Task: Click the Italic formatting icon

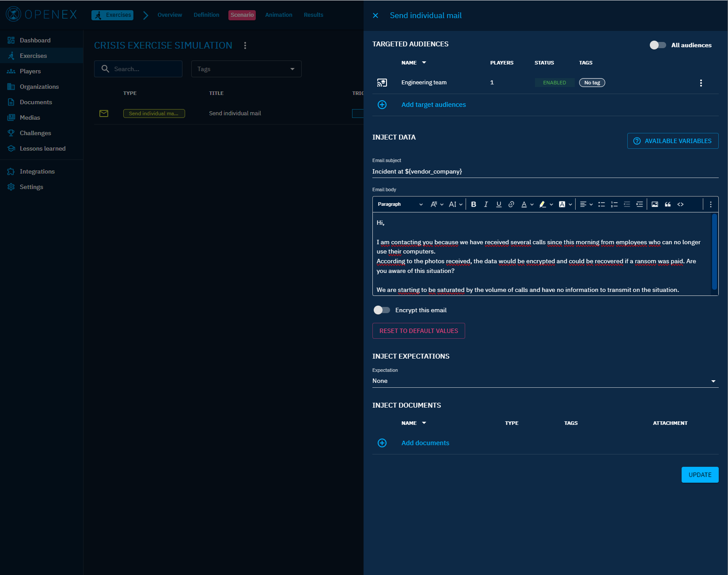Action: [x=486, y=204]
